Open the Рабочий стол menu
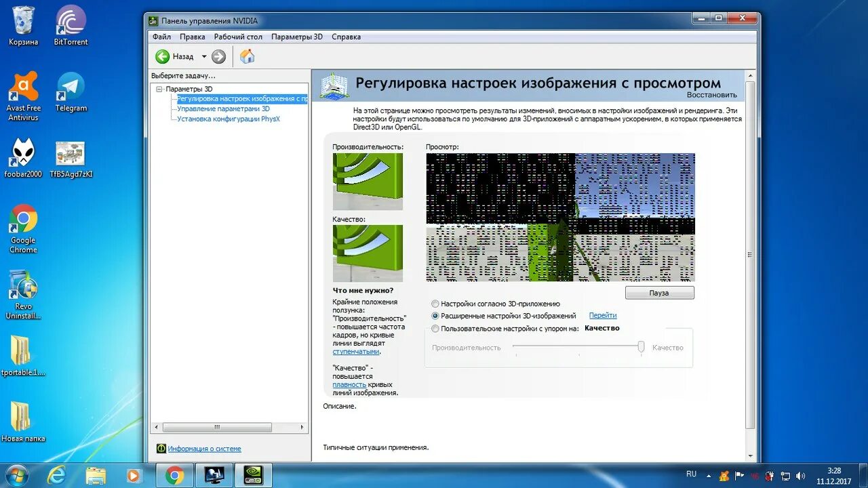The image size is (868, 488). coord(238,37)
